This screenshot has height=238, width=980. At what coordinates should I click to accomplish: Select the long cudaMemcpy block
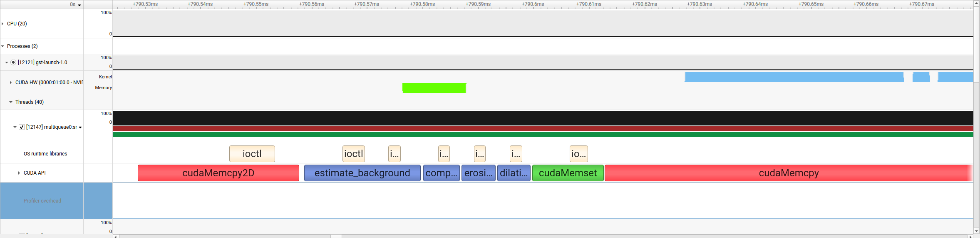pos(789,173)
